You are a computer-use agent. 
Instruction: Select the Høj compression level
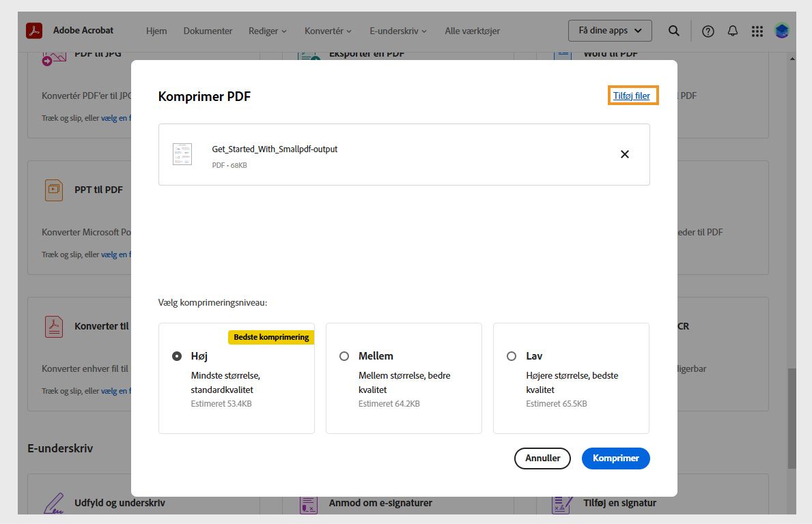pyautogui.click(x=177, y=355)
